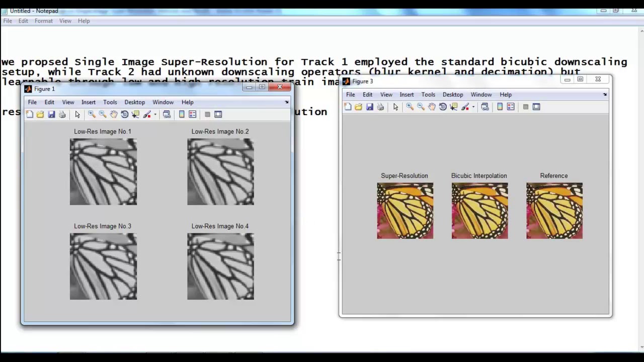Click Low-Res Image No.1 thumbnail
The width and height of the screenshot is (644, 362).
103,172
